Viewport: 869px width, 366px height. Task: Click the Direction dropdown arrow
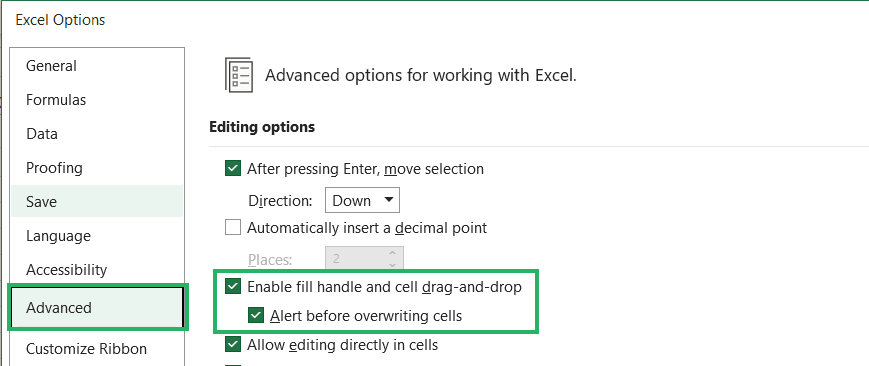[389, 200]
